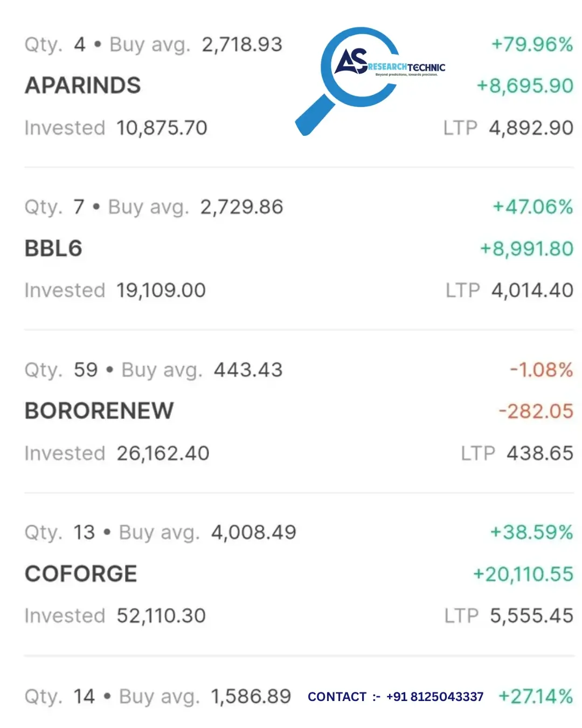Image resolution: width=582 pixels, height=728 pixels.
Task: Click the +38.59% COFORGE return
Action: click(x=531, y=533)
